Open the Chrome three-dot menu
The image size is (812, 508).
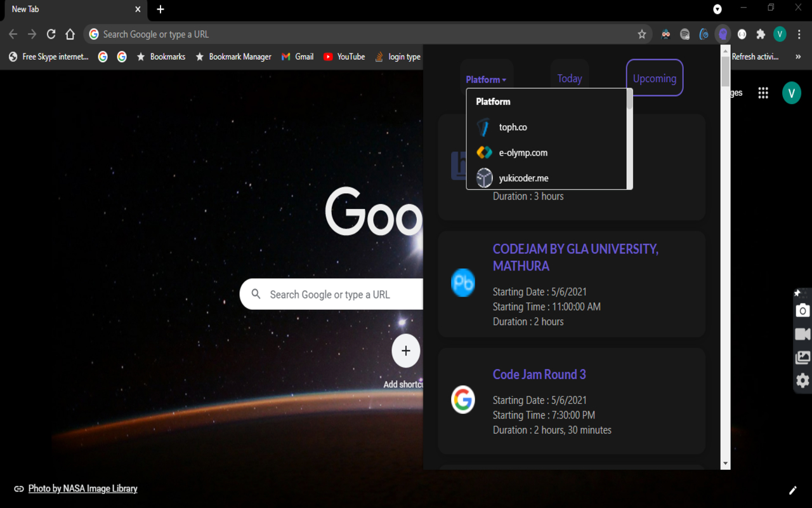[x=799, y=34]
